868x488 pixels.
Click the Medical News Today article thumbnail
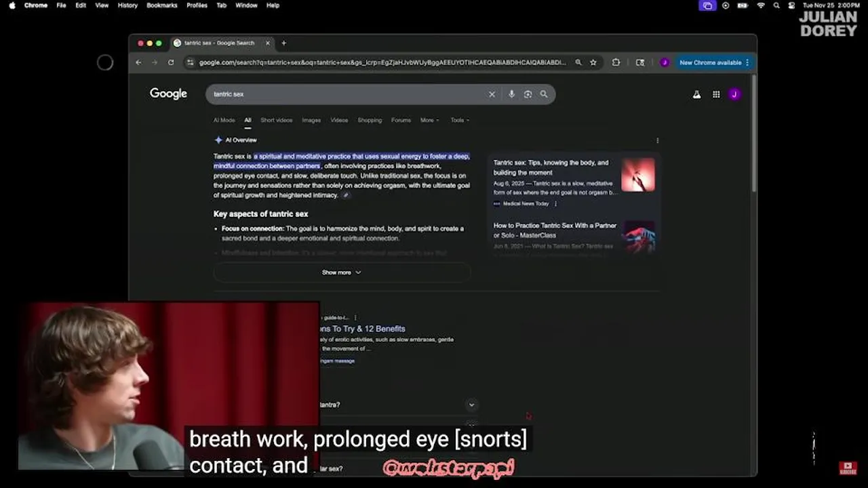tap(638, 175)
